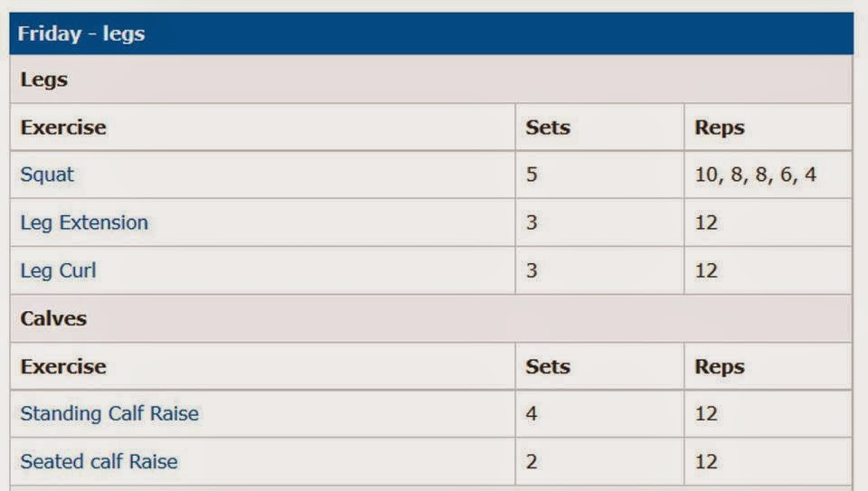Click the Sets column header under Legs
Screen dimensions: 868x491
pos(548,127)
